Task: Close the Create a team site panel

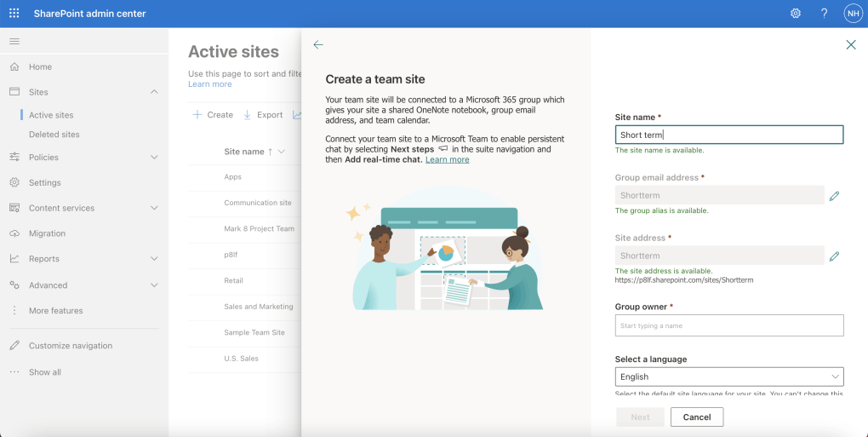Action: click(x=851, y=45)
